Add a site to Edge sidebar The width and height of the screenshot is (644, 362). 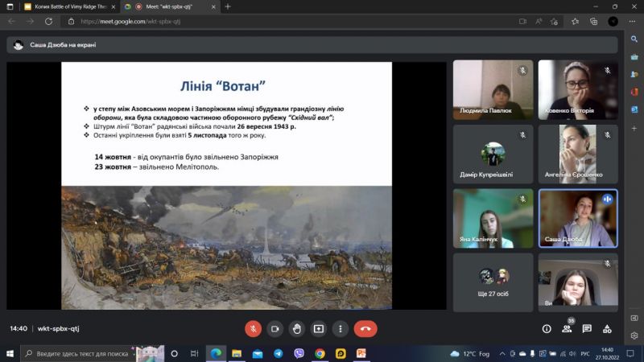tap(634, 129)
